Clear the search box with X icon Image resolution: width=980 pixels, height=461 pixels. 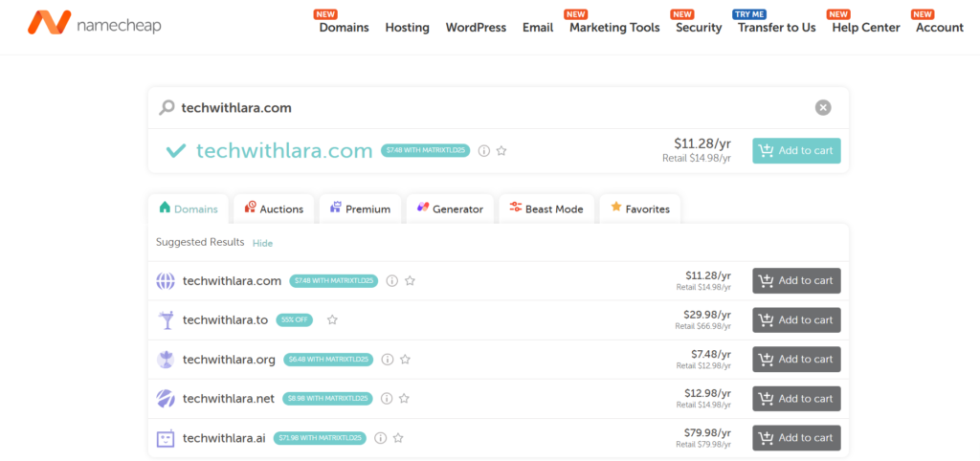click(x=823, y=107)
